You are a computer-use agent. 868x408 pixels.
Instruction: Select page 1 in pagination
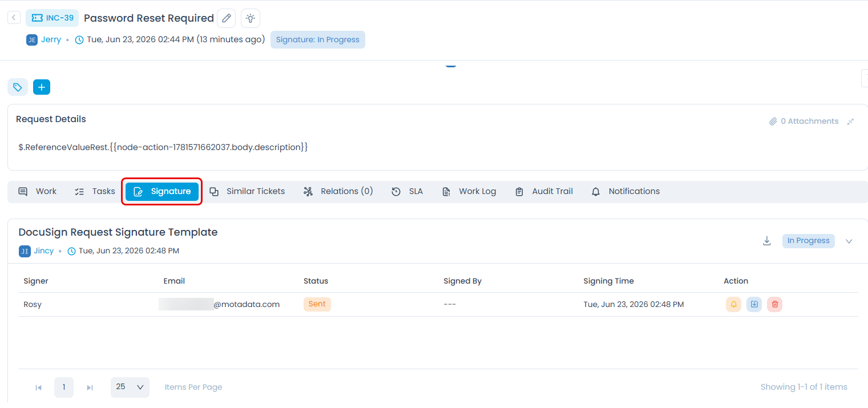point(64,387)
